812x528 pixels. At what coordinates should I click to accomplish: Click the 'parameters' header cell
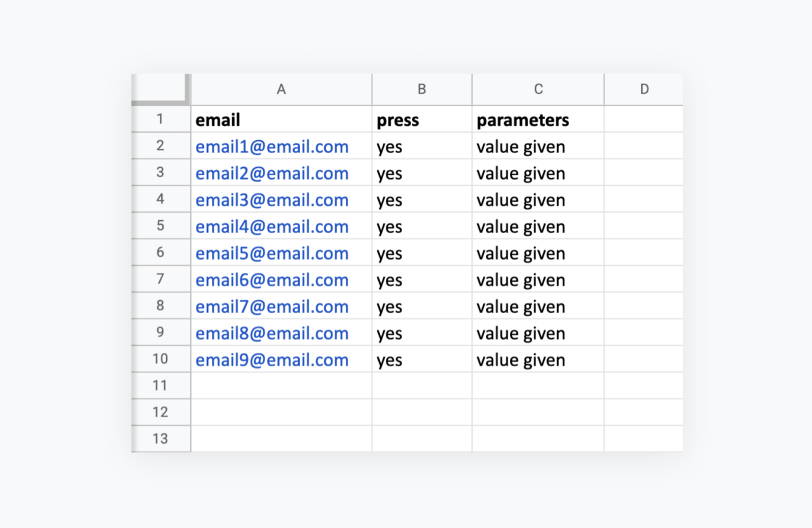click(538, 119)
